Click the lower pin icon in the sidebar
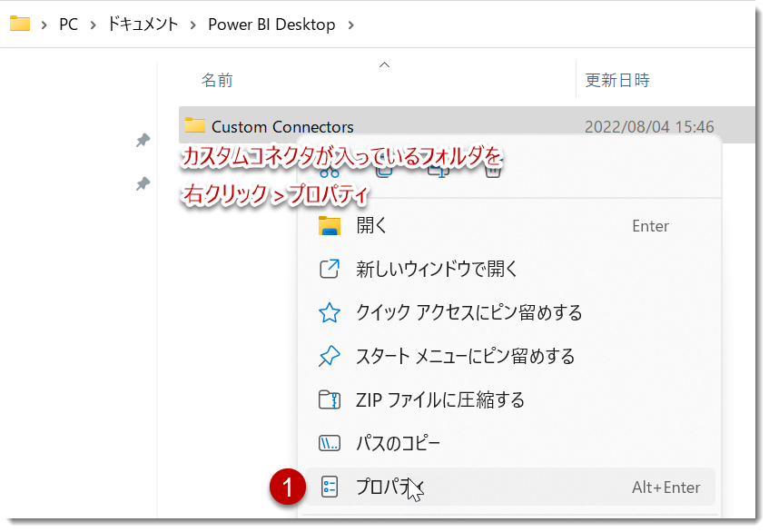Screen dimensions: 769x532 [143, 184]
